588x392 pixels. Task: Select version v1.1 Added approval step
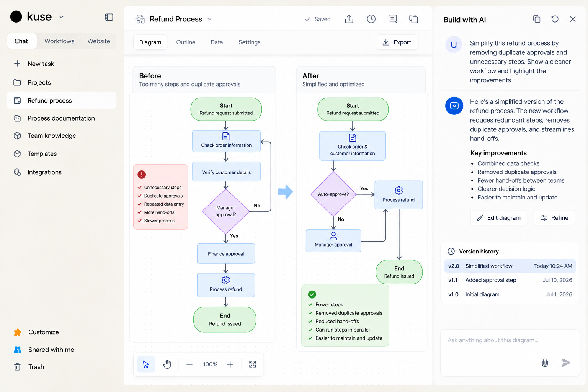click(x=510, y=280)
